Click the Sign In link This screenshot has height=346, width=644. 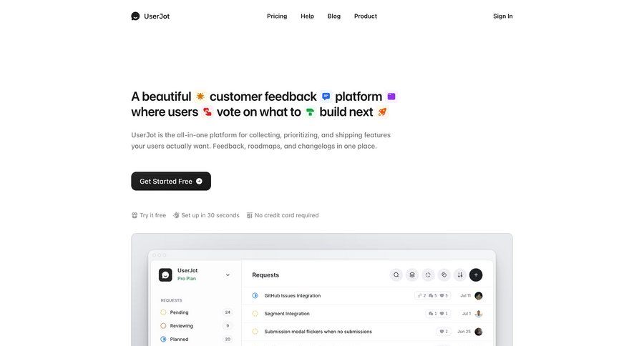[503, 16]
